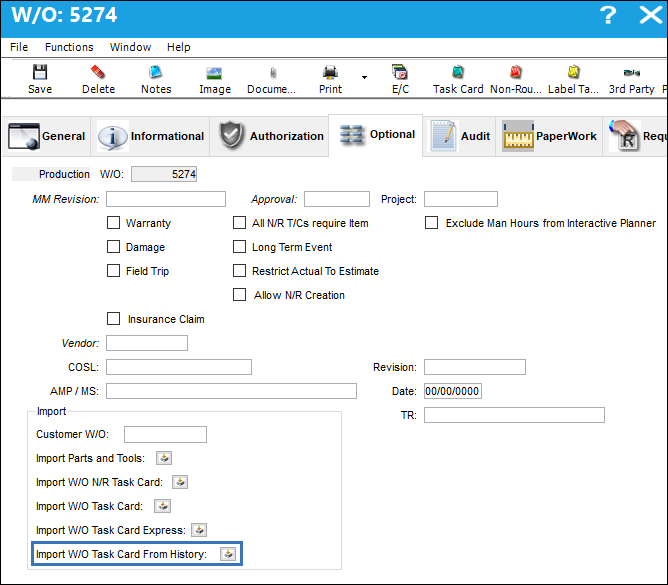This screenshot has width=668, height=585.
Task: Enable the Warranty checkbox
Action: pos(113,223)
